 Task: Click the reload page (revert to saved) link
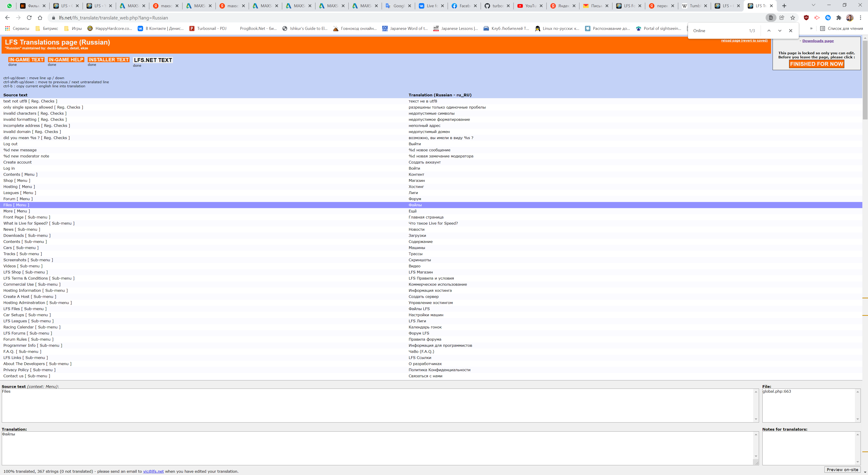(744, 40)
